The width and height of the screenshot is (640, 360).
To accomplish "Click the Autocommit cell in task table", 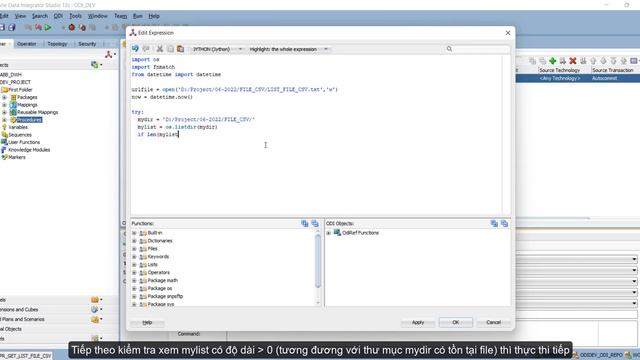I will tap(604, 78).
